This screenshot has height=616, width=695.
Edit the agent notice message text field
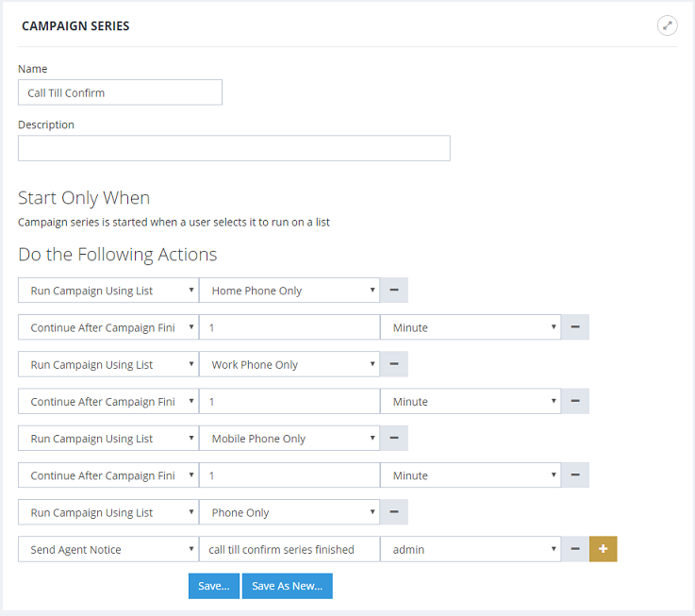(289, 550)
